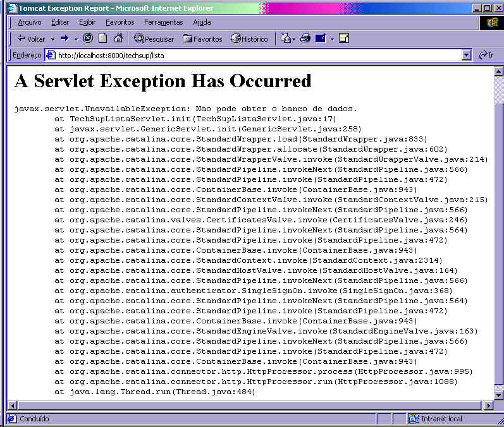The height and width of the screenshot is (427, 504).
Task: Open the Exibir menu
Action: coord(87,22)
